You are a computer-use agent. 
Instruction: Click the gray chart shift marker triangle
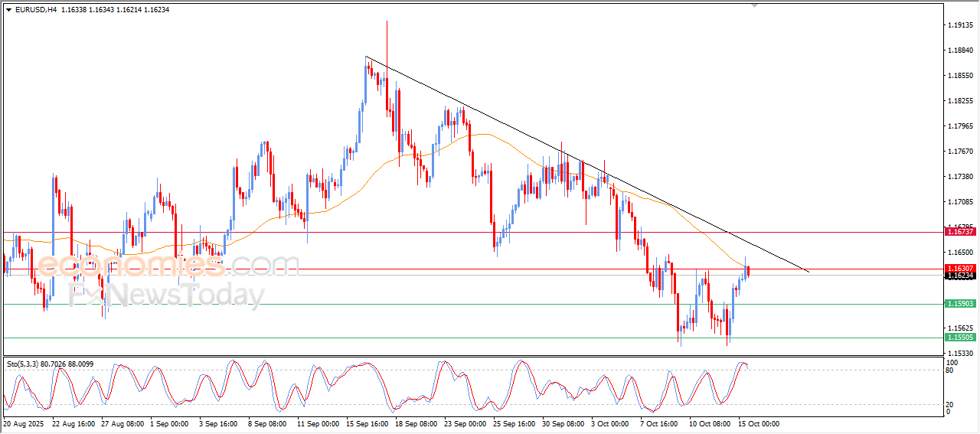tap(754, 6)
